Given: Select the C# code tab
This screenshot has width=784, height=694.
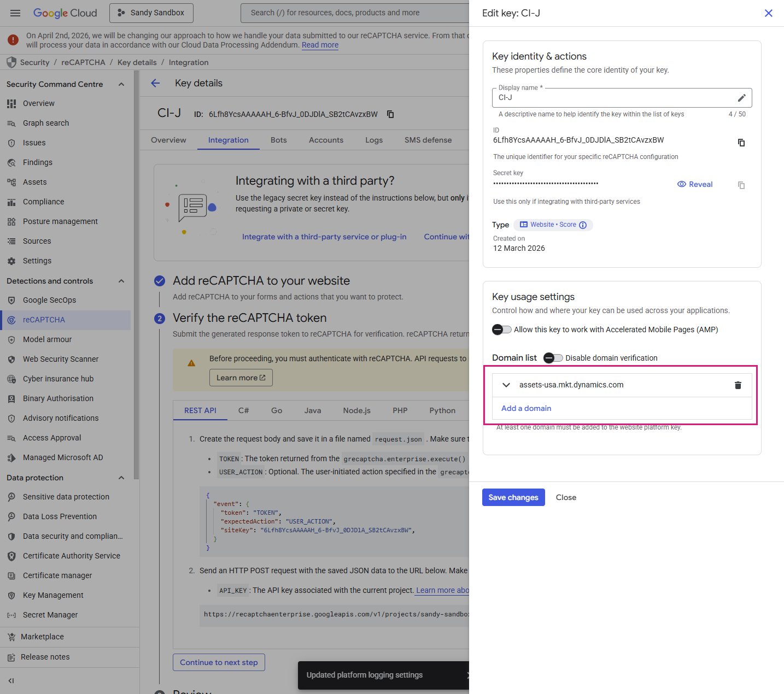Looking at the screenshot, I should [244, 410].
